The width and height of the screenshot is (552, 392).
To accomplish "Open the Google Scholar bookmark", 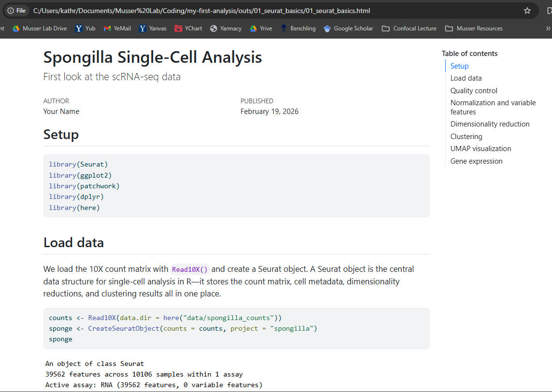I will [348, 28].
